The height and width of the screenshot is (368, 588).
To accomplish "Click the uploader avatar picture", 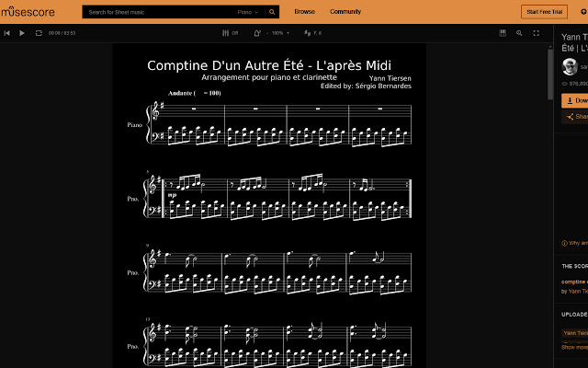I will [570, 66].
